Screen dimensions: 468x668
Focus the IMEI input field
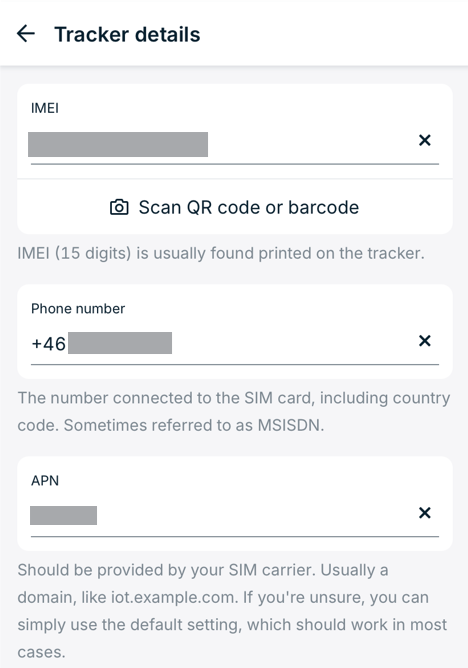coord(221,144)
